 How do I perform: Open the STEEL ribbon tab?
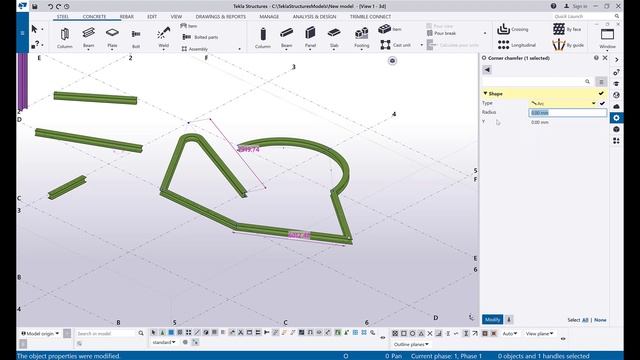pyautogui.click(x=62, y=17)
